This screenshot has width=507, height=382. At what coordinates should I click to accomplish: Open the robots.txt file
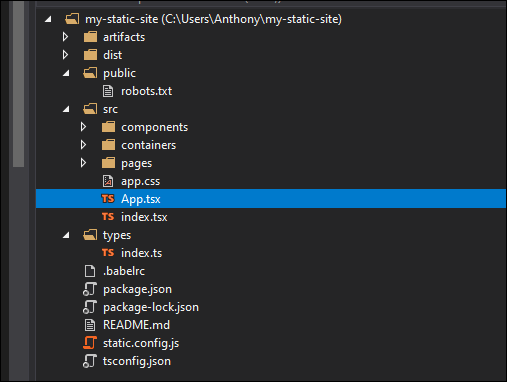coord(146,91)
